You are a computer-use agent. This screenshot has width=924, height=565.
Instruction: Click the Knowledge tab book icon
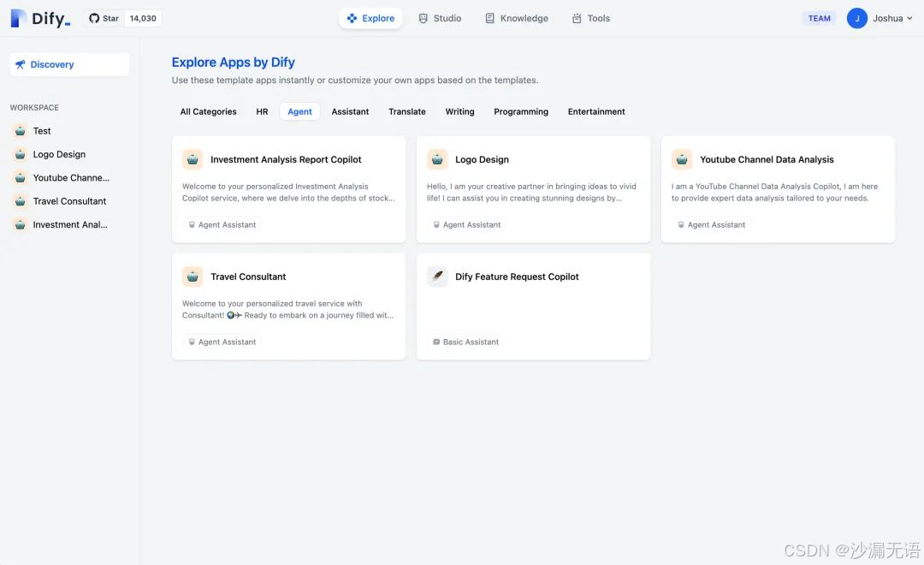coord(489,18)
